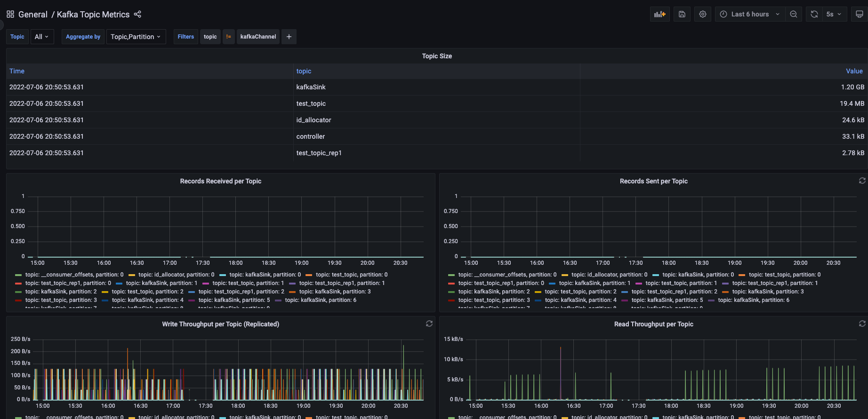Refresh the dashboard now
868x419 pixels.
(x=814, y=14)
